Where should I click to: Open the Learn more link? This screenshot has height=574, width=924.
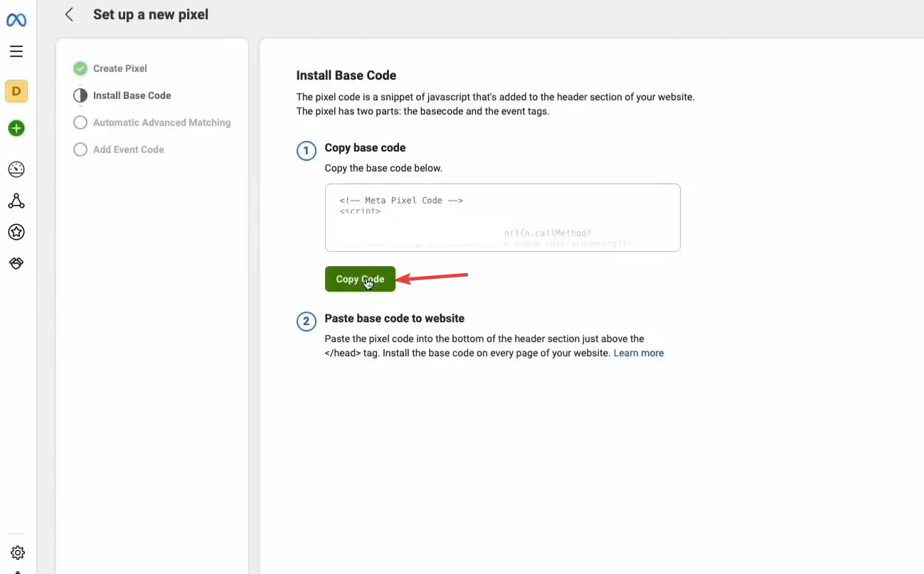pos(639,353)
